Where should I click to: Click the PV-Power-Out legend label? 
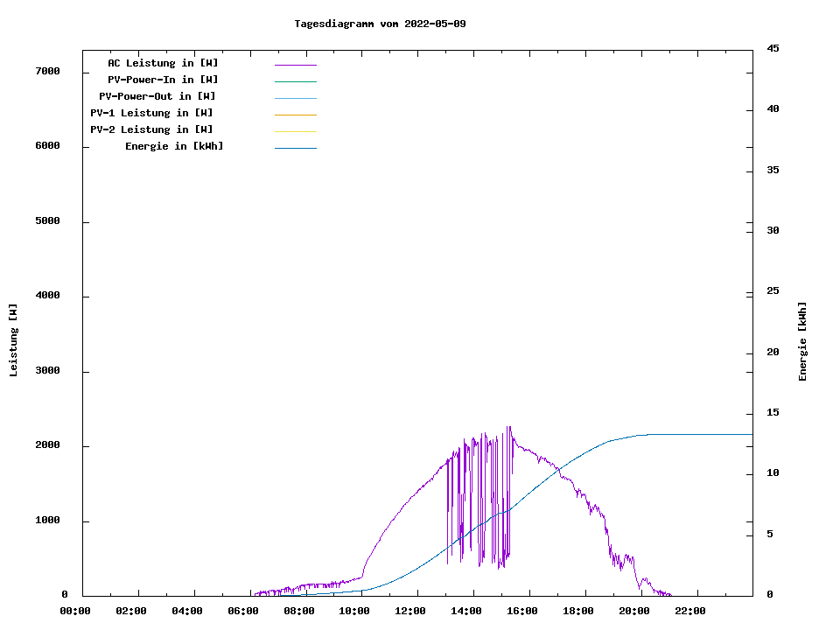(x=157, y=96)
